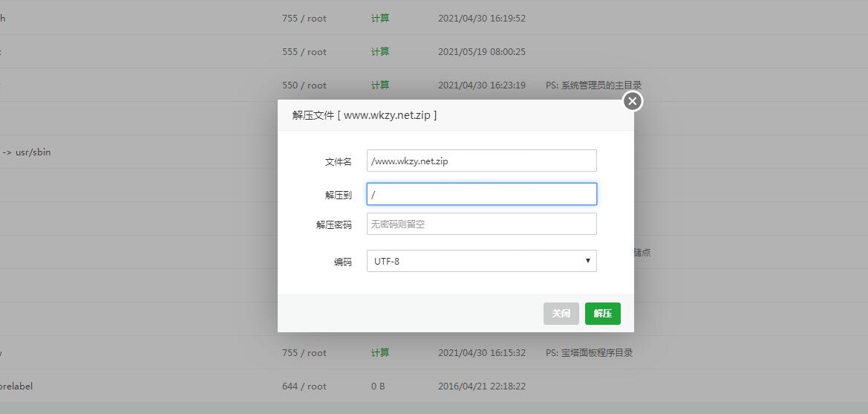The width and height of the screenshot is (868, 414).
Task: Click 计算 in the 16:23:19 row
Action: coord(380,85)
